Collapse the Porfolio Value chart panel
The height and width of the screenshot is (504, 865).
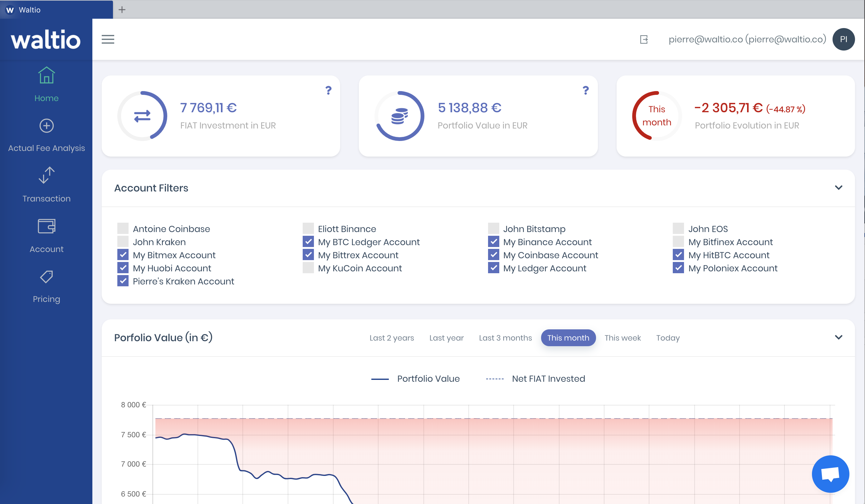tap(838, 337)
